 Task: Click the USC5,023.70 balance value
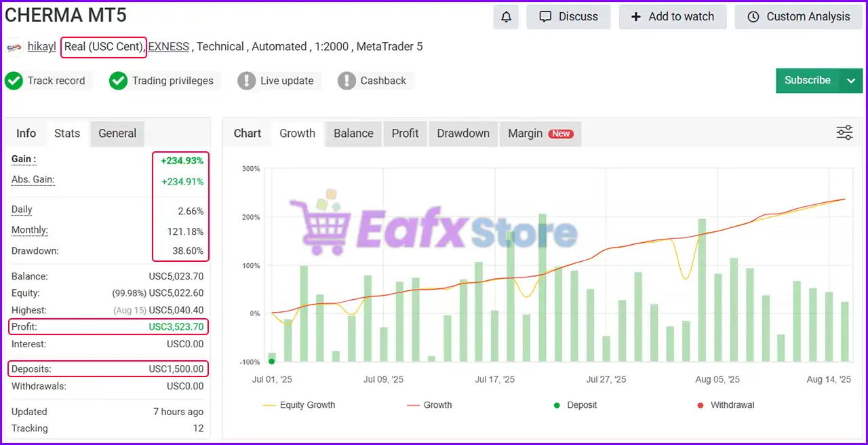(x=176, y=277)
